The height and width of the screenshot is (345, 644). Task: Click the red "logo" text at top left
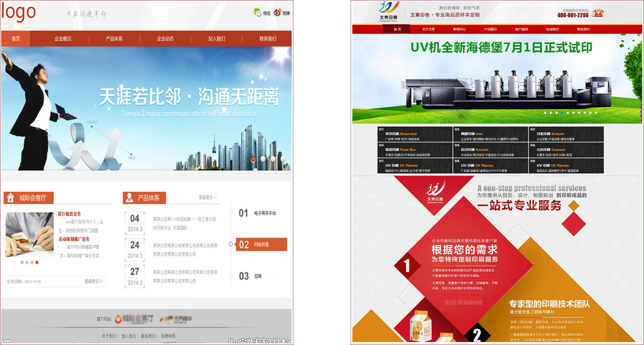[18, 11]
